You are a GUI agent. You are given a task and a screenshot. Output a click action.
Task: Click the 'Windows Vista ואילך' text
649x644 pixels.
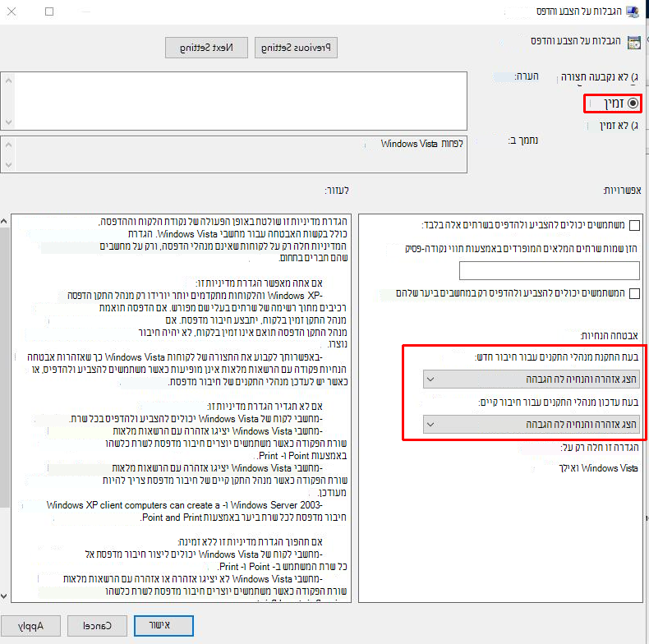[x=598, y=468]
